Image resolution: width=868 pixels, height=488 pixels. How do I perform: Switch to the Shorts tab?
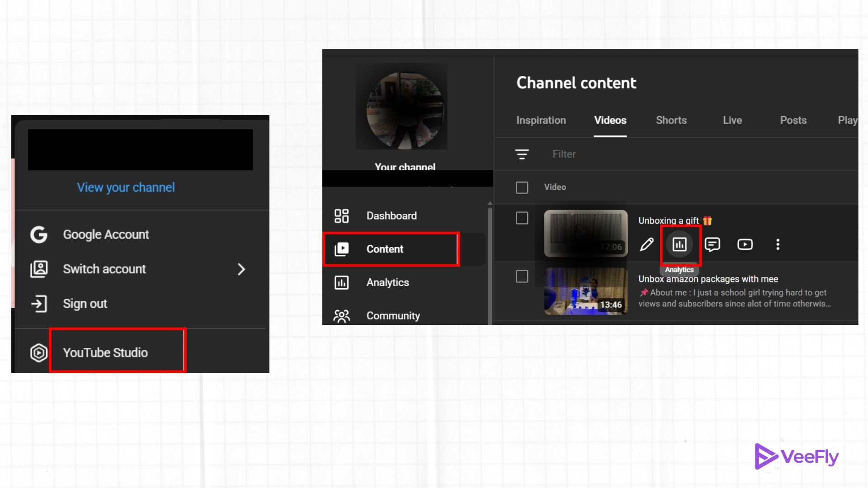(671, 120)
